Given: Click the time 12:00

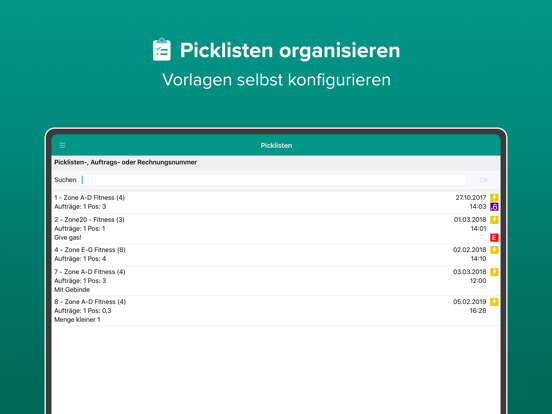Looking at the screenshot, I should coord(478,281).
